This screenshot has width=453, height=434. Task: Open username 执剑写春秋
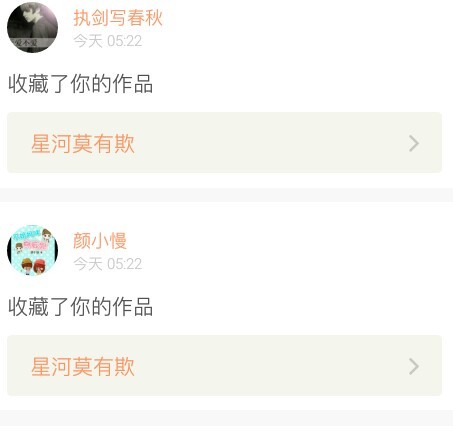(x=118, y=18)
